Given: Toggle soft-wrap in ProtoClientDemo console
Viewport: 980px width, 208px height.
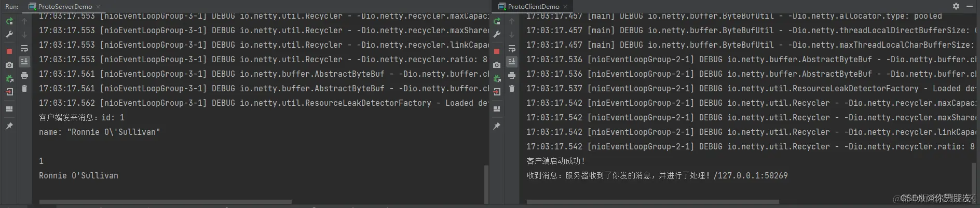Looking at the screenshot, I should [x=512, y=48].
